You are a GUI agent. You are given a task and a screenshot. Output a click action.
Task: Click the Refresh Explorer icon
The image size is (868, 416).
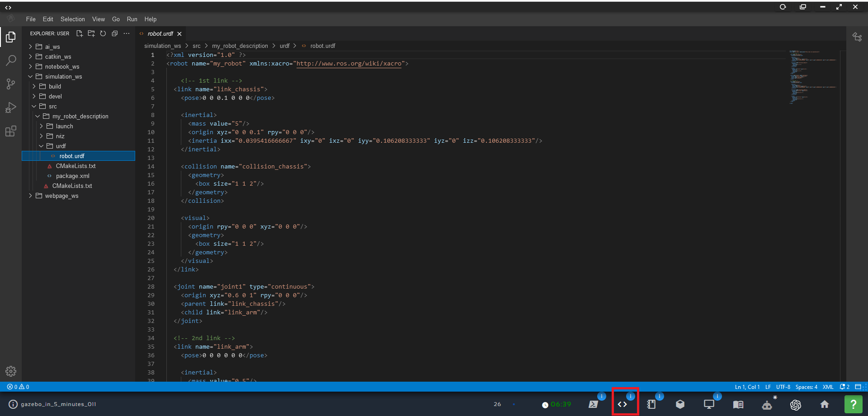(103, 33)
